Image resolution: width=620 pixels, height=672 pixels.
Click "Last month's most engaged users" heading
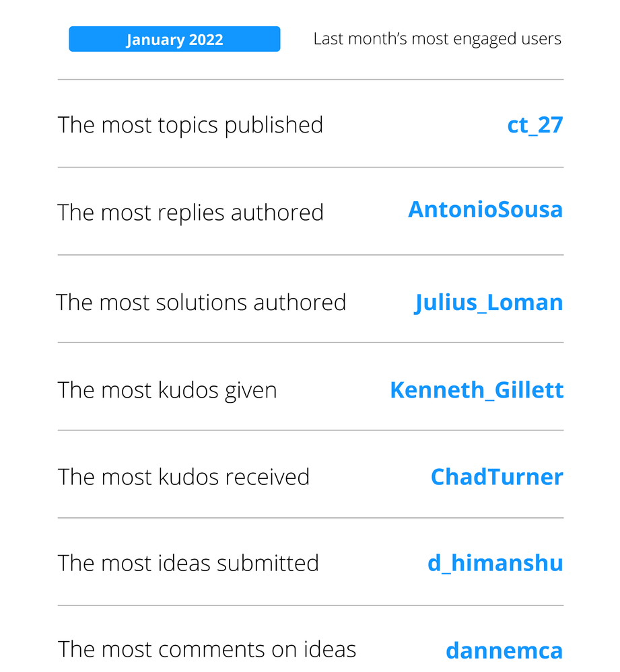[437, 39]
